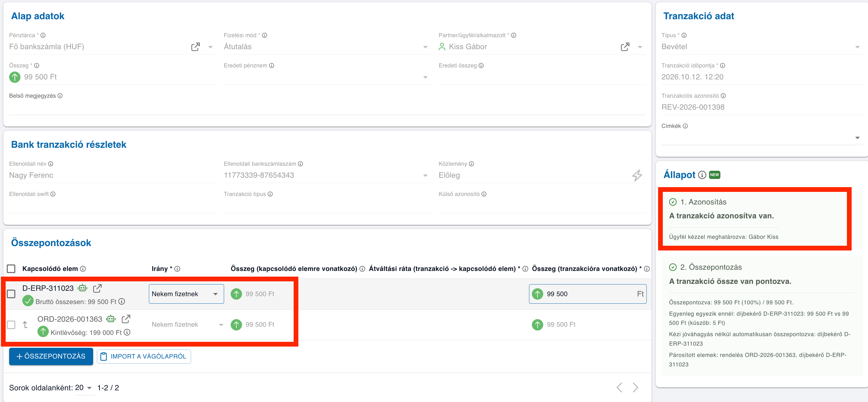Click the Tranzakció időpontja date field
The image size is (868, 402).
pyautogui.click(x=762, y=77)
